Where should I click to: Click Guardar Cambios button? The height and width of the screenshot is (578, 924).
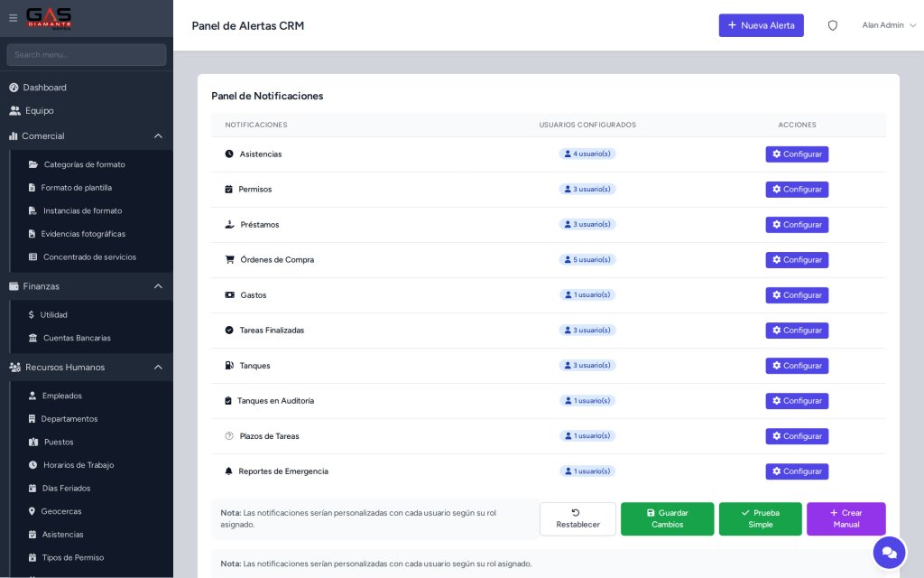667,519
